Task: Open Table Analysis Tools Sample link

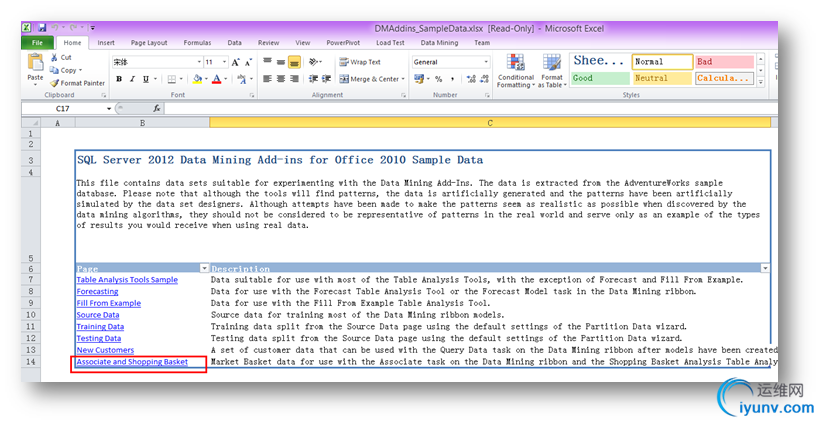Action: 127,280
